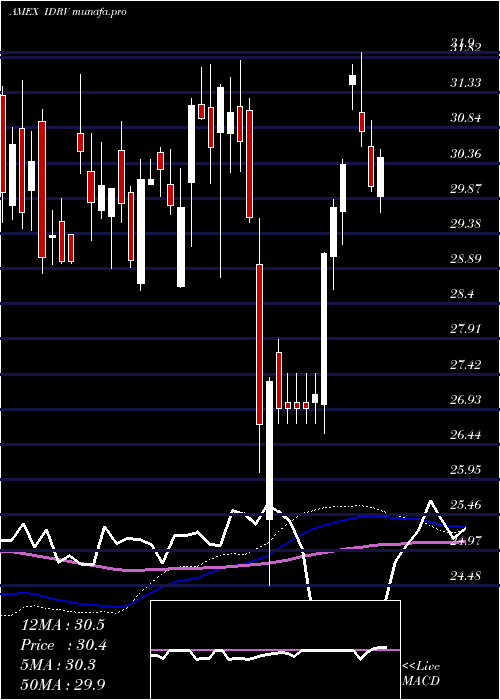Screen dimensions: 500x700
Task: Click the 50MA : 29.9 legend value
Action: tap(63, 684)
